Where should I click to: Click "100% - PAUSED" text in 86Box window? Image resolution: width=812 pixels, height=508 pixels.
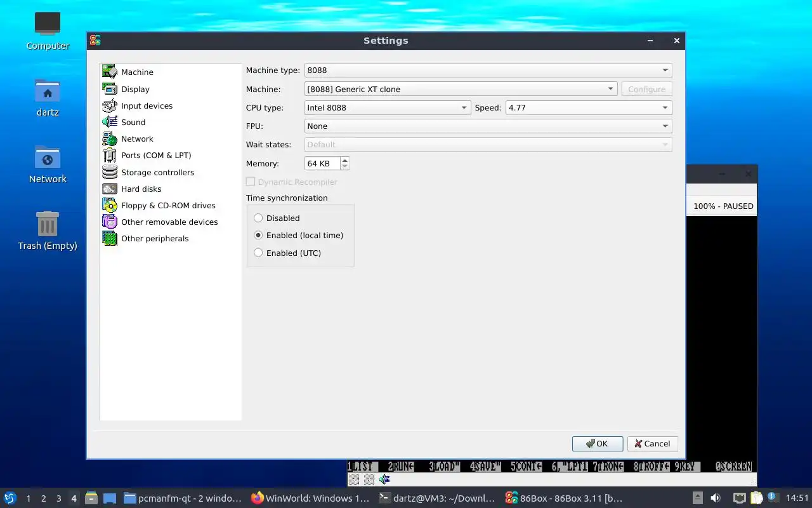(723, 206)
